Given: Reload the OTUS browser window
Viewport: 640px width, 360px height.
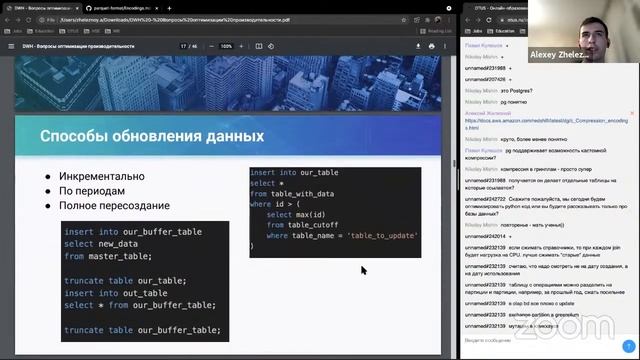Looking at the screenshot, I should (x=489, y=20).
